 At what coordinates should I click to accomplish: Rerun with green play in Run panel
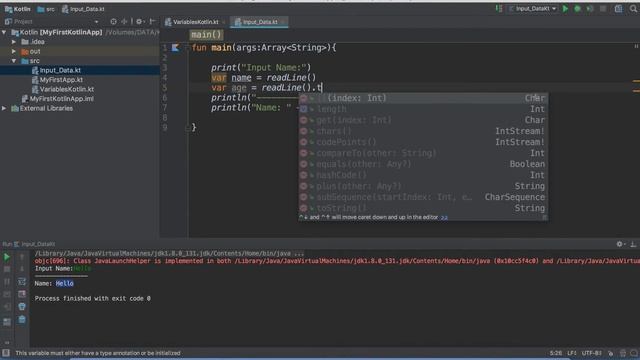tap(7, 257)
